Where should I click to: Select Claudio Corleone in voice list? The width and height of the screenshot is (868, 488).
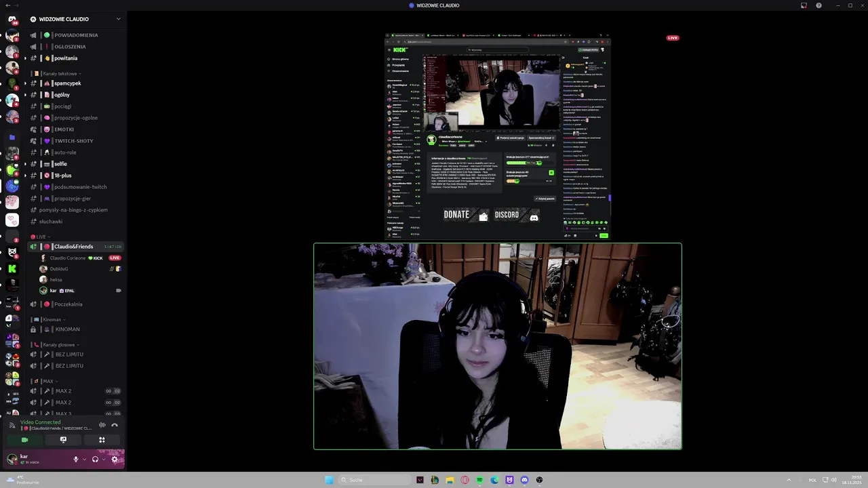point(80,258)
